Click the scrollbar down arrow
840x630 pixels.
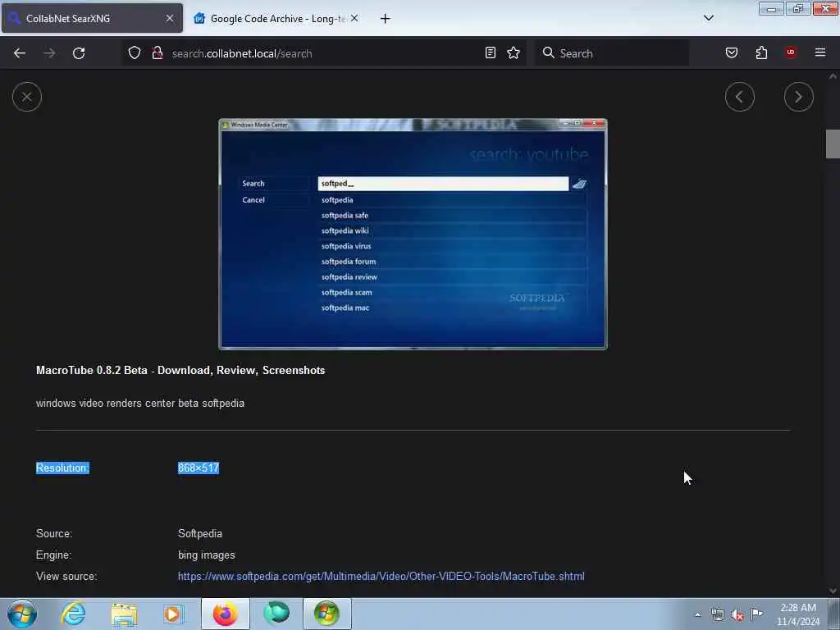tap(833, 591)
